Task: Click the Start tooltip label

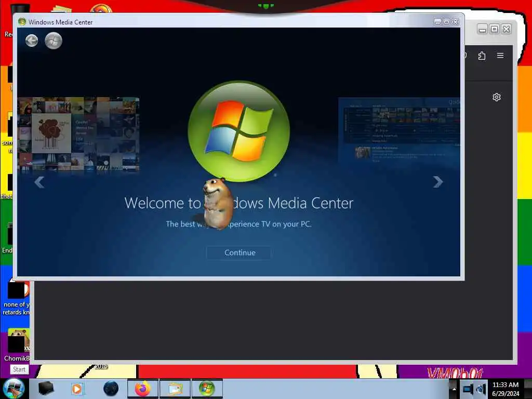Action: [19, 369]
